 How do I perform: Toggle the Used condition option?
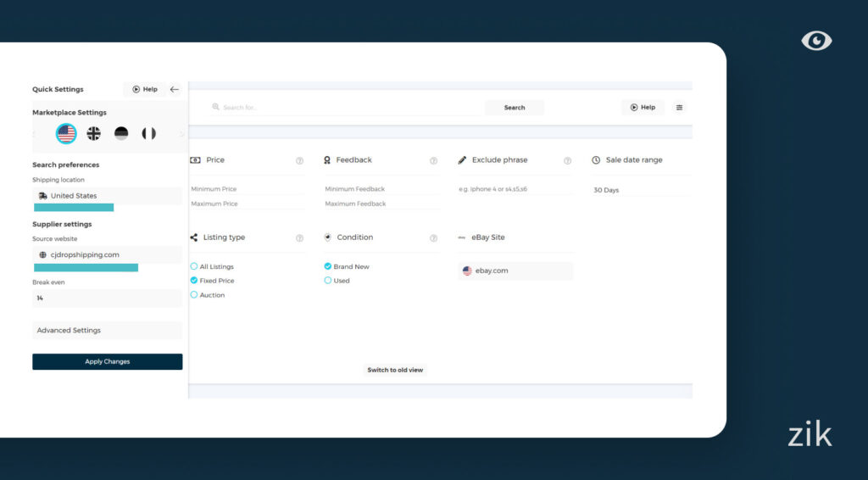coord(328,281)
